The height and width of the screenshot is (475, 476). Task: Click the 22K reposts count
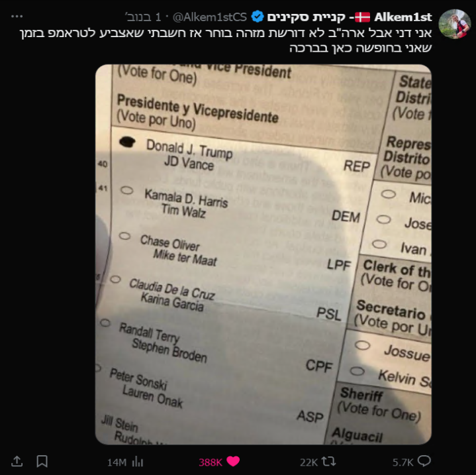(x=309, y=462)
